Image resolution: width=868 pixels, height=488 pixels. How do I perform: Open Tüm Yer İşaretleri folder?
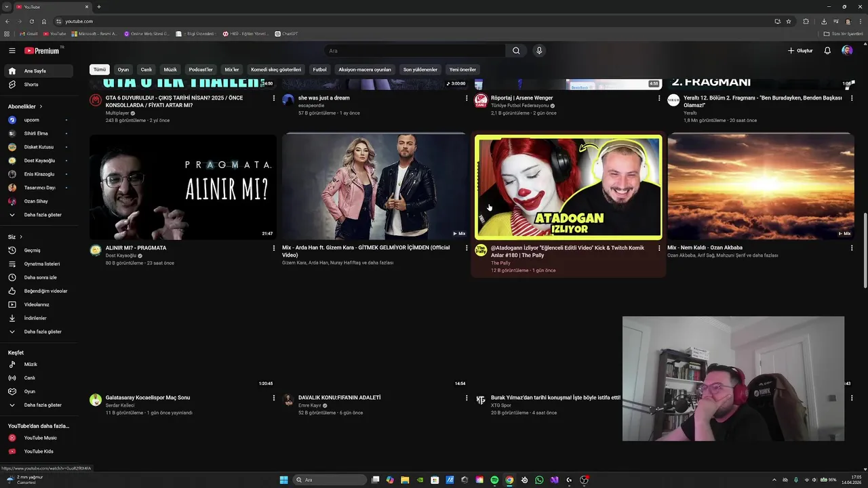[x=843, y=33]
